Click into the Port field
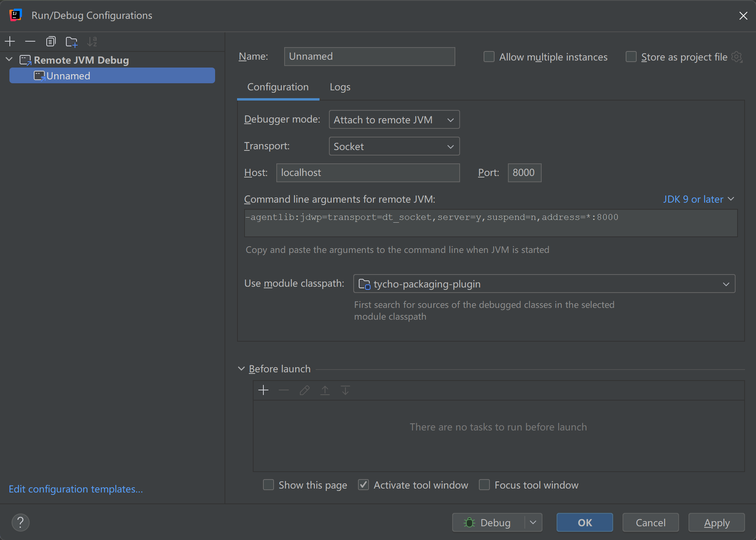Image resolution: width=756 pixels, height=540 pixels. click(524, 173)
